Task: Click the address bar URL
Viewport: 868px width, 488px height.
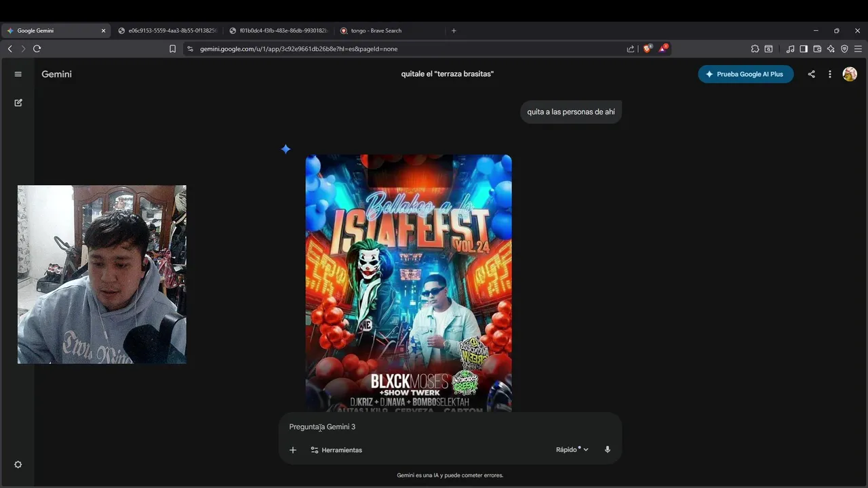Action: coord(299,49)
